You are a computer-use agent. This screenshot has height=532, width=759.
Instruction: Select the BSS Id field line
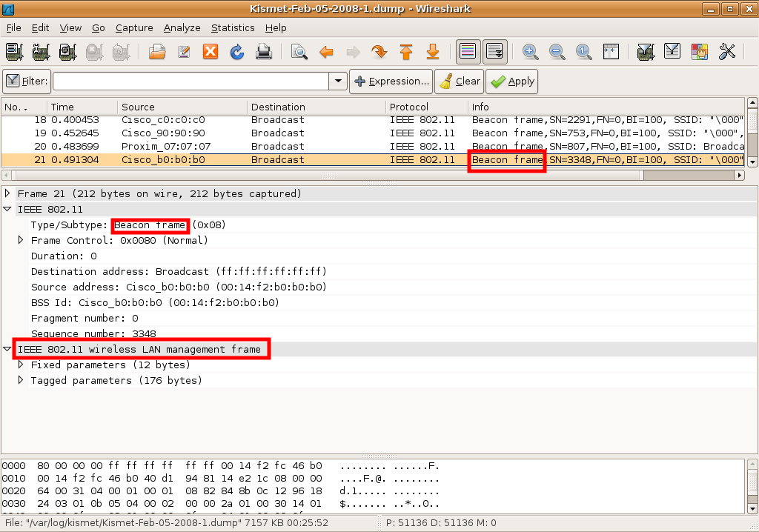point(155,302)
